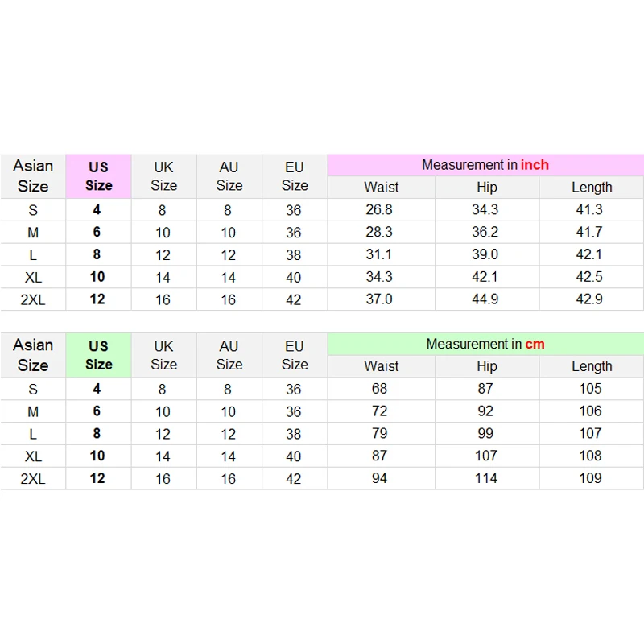Click the Waist column header in inch table
The image size is (644, 644).
click(x=381, y=188)
